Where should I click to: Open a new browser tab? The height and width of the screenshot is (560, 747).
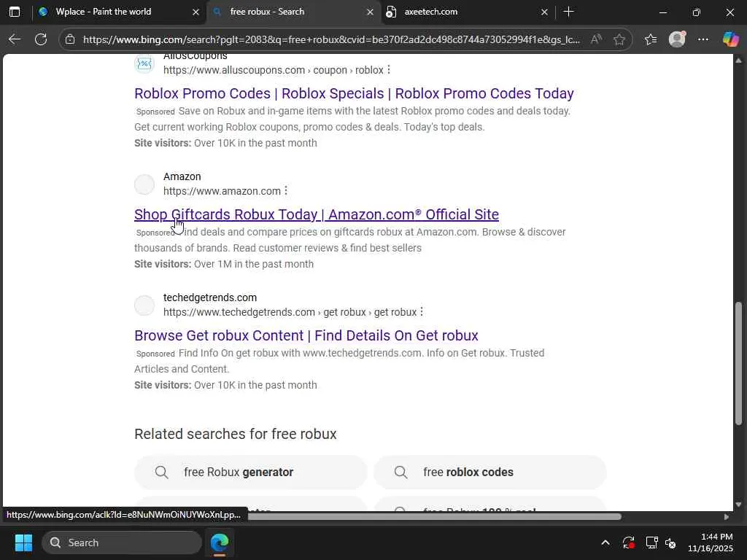click(568, 12)
